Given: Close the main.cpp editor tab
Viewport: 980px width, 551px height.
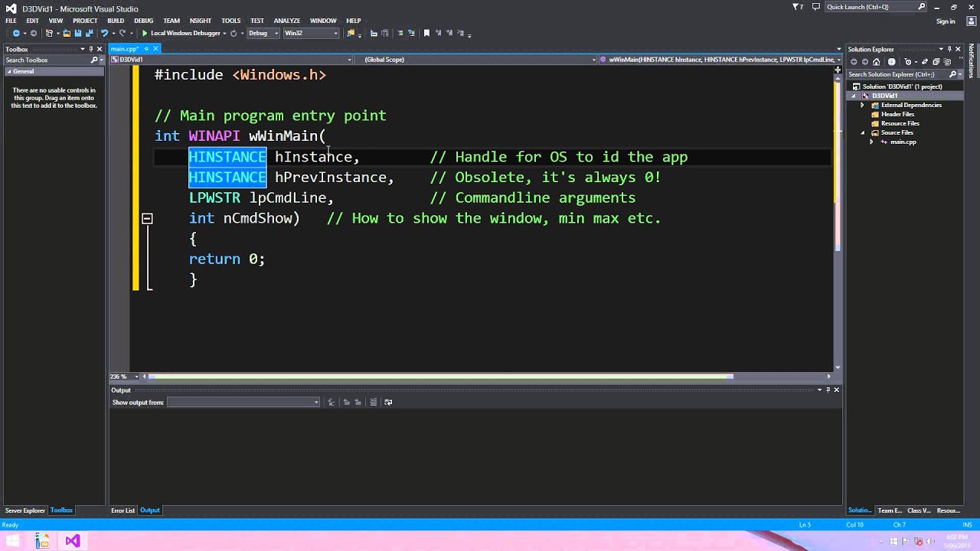Looking at the screenshot, I should click(x=155, y=49).
